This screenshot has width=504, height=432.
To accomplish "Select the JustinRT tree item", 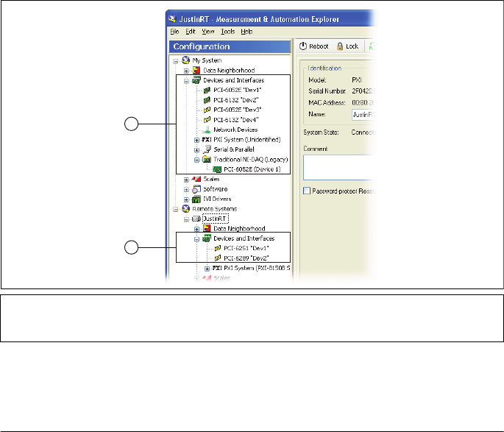I will 216,219.
